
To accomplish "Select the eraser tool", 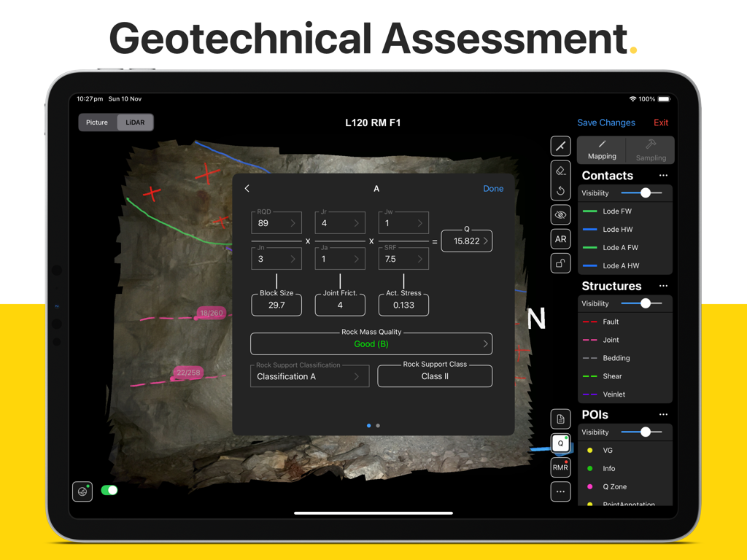I will point(560,171).
